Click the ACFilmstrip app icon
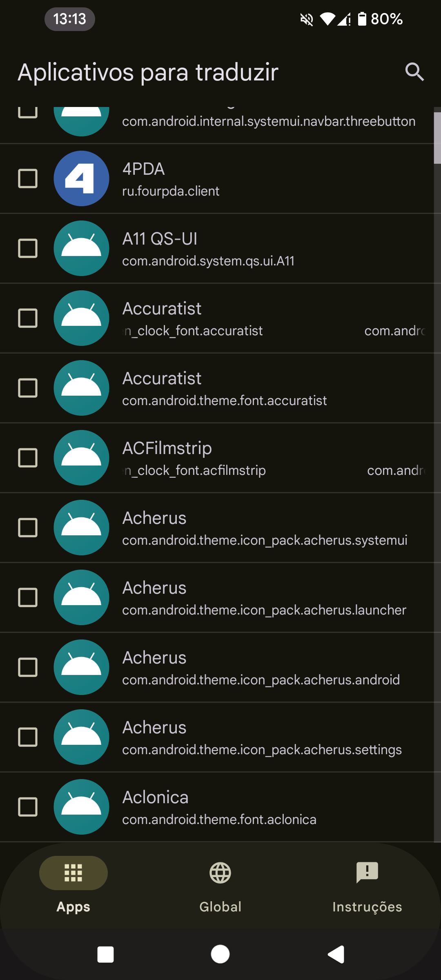The height and width of the screenshot is (980, 441). 81,458
